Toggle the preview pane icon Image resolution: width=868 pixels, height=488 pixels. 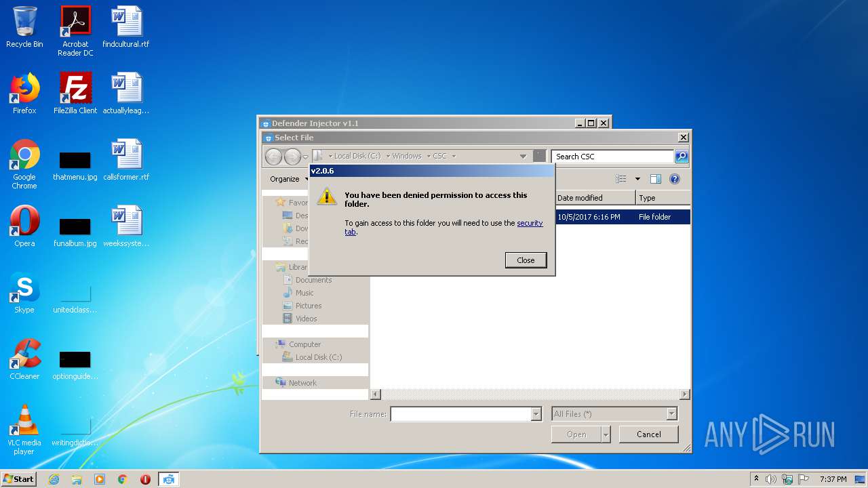655,179
